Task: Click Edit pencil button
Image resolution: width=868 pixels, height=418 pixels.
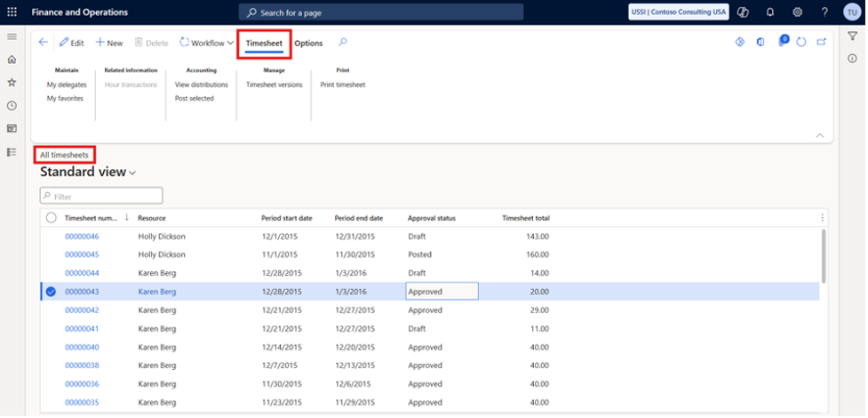Action: [71, 43]
